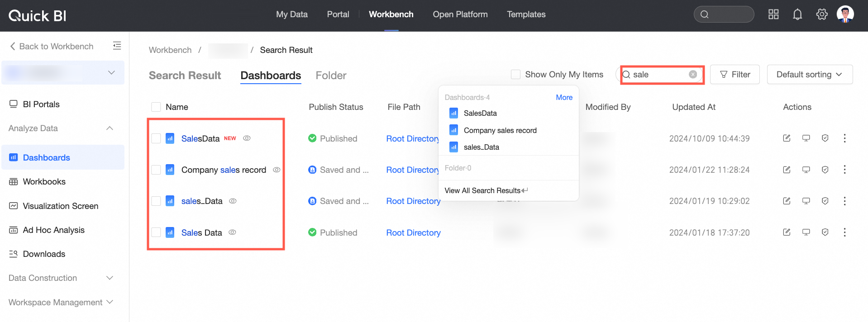Open more actions for Company sales record

[x=844, y=170]
